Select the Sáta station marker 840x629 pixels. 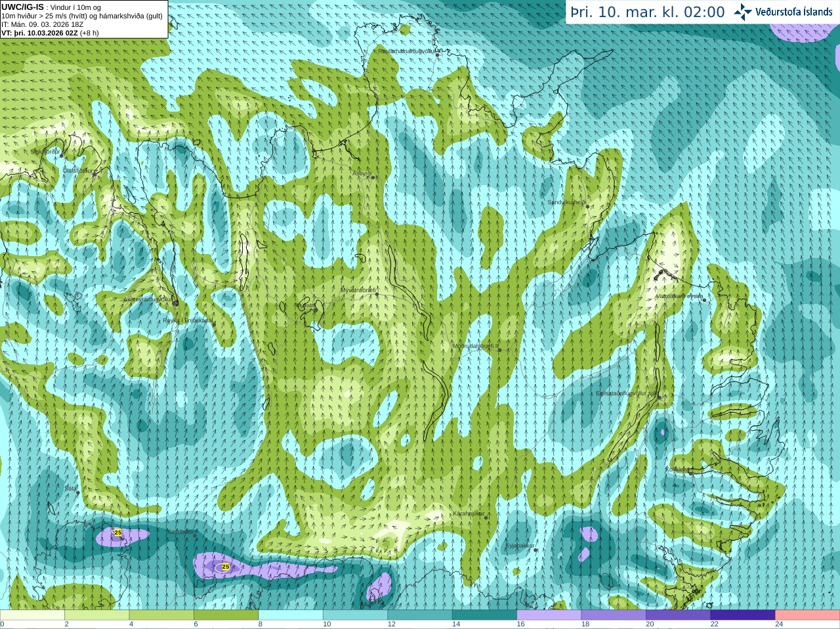[77, 492]
